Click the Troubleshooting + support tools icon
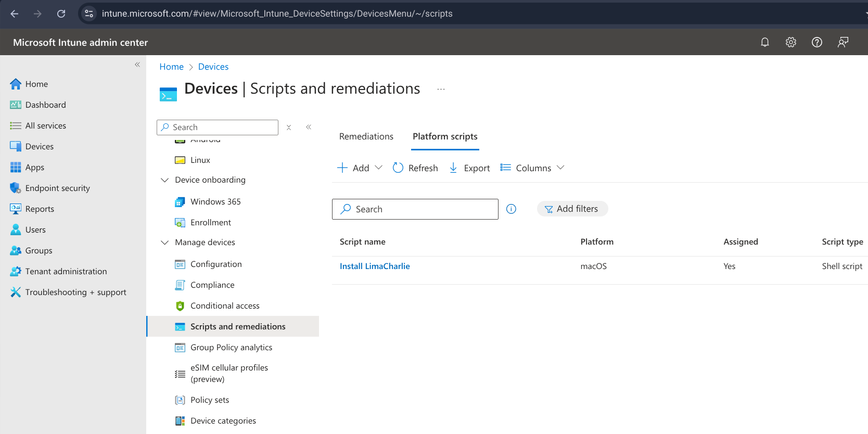Image resolution: width=868 pixels, height=434 pixels. [16, 292]
